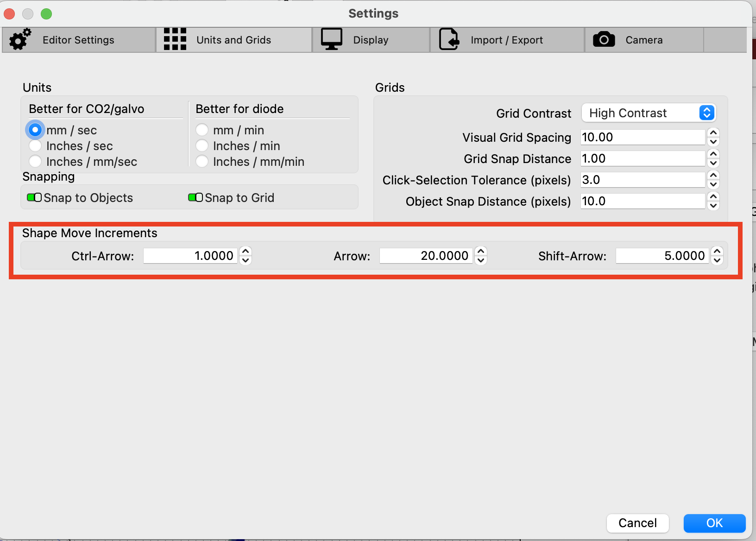The height and width of the screenshot is (541, 756).
Task: Switch to the Units and Grids tab
Action: click(234, 40)
